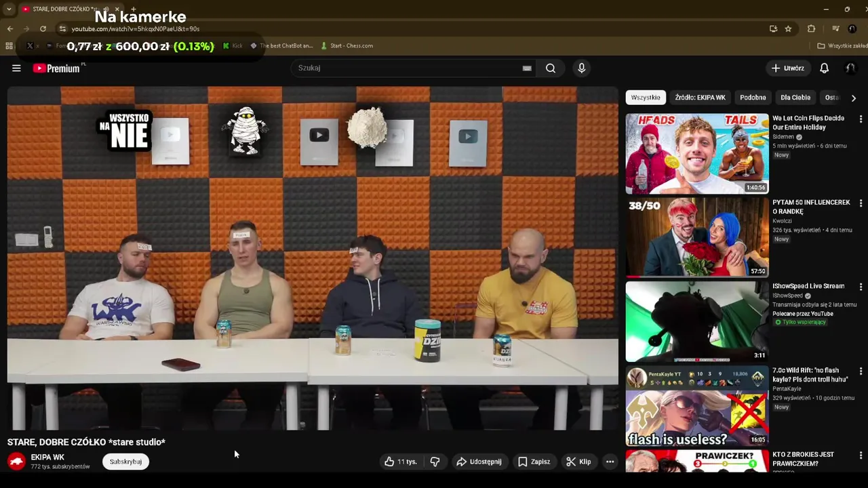
Task: Save the video with Zapisz button
Action: click(x=534, y=462)
